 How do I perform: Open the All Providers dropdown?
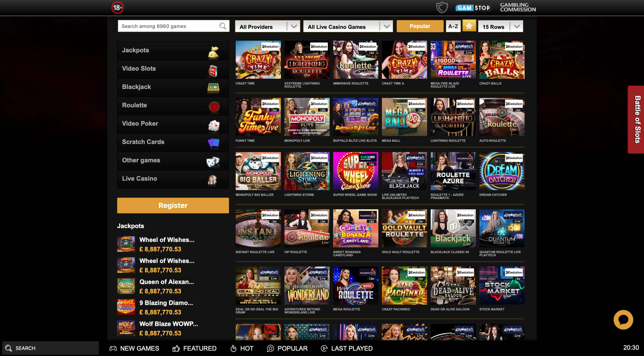[x=267, y=26]
